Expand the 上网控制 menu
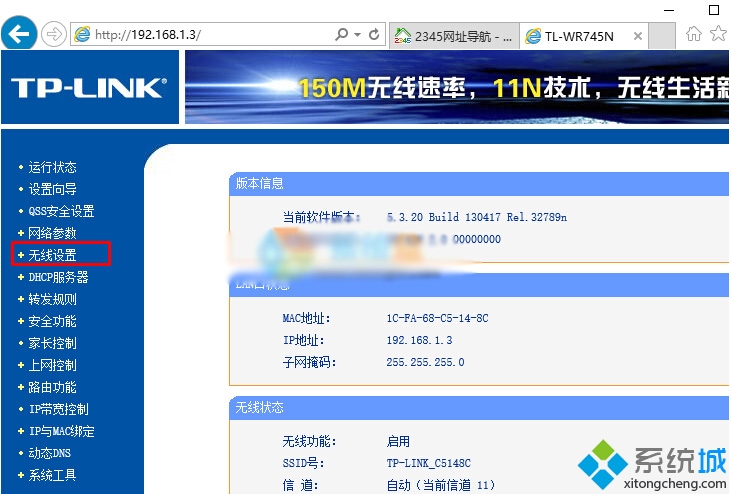This screenshot has height=494, width=731. [x=52, y=365]
